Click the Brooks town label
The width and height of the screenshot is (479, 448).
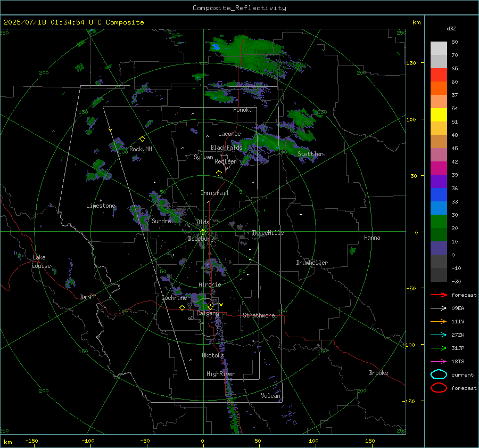click(378, 373)
